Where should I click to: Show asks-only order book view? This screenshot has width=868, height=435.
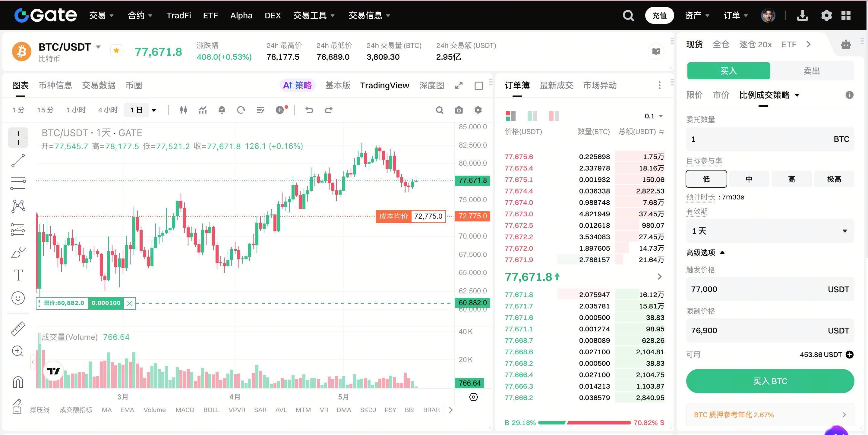[554, 116]
